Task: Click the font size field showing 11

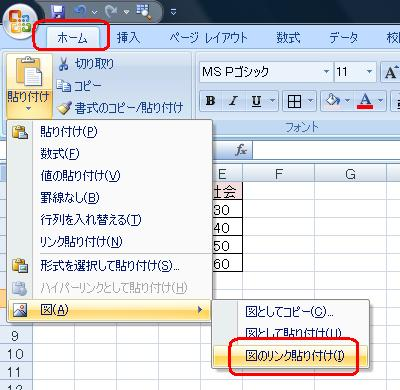Action: click(349, 72)
